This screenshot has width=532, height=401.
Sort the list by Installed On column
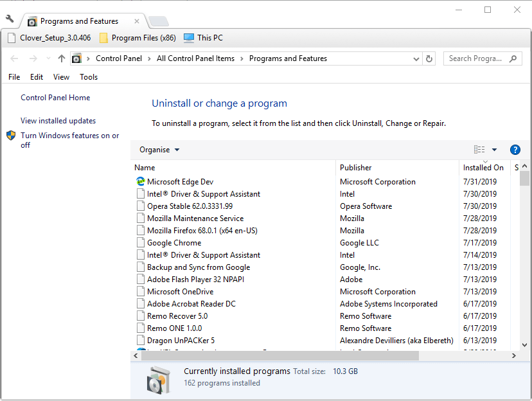click(x=484, y=168)
